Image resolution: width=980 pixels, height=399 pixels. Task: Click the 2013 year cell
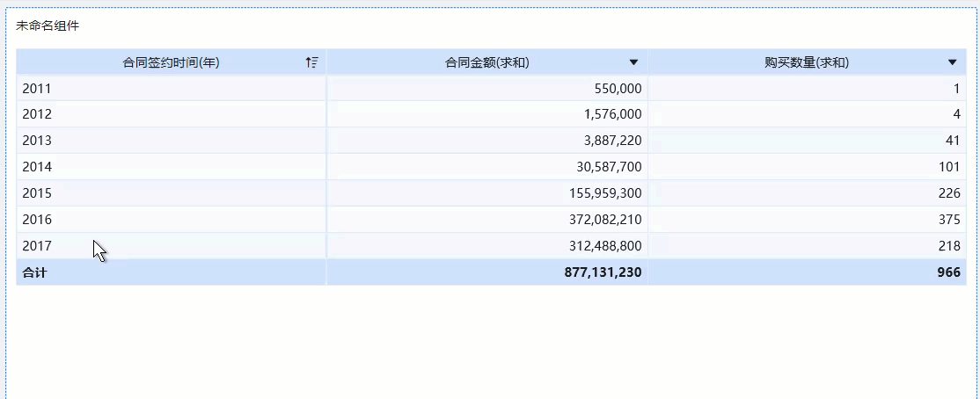pyautogui.click(x=37, y=141)
